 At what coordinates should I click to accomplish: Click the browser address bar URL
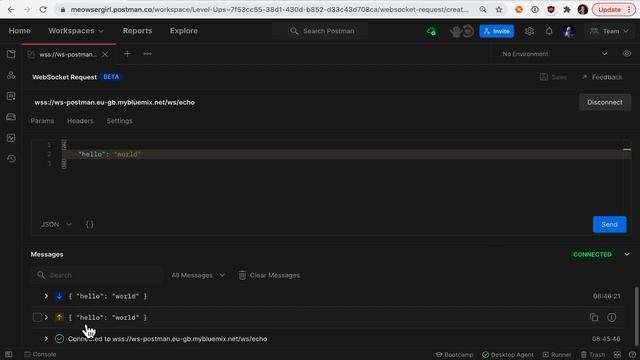269,9
